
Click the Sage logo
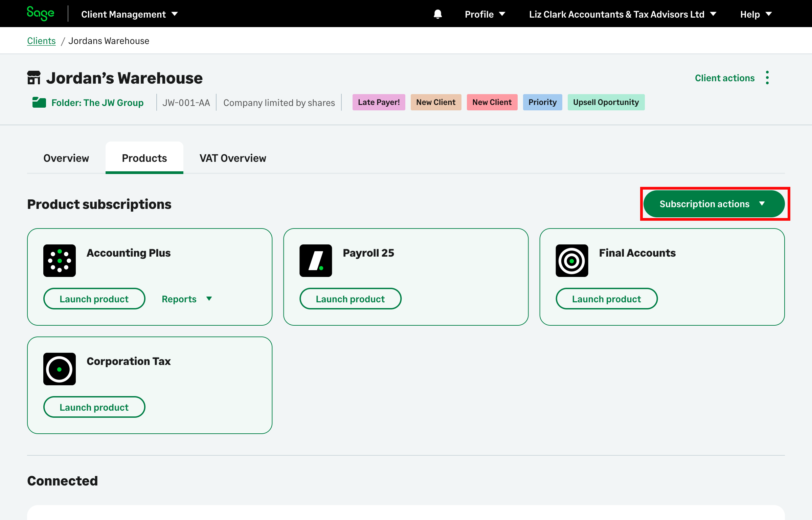click(x=40, y=14)
